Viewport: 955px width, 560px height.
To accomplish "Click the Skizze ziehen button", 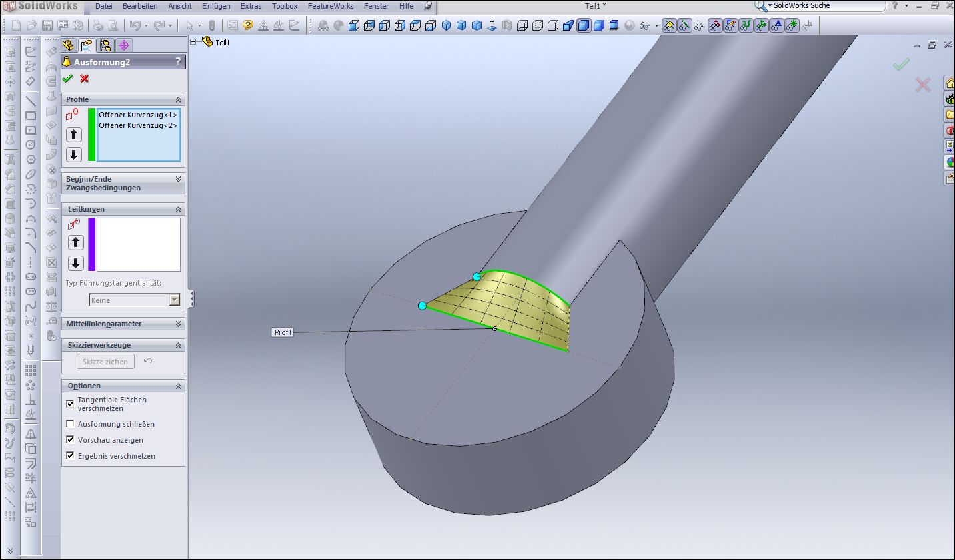I will click(x=105, y=362).
